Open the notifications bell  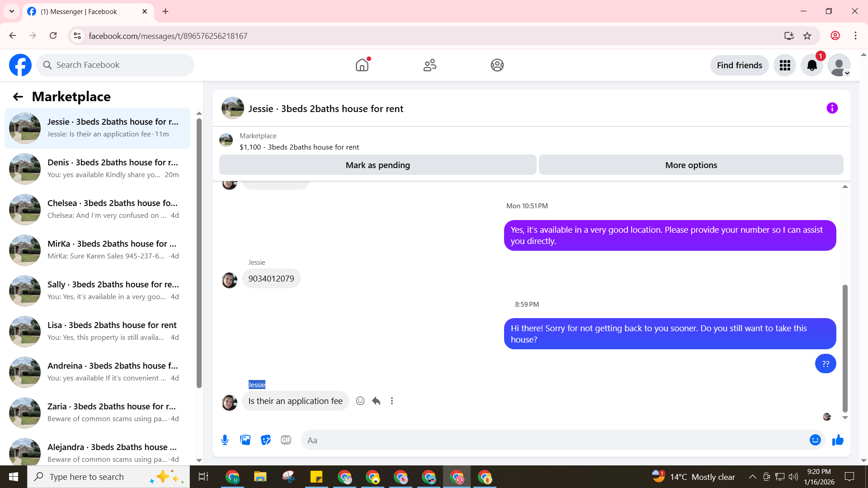pyautogui.click(x=812, y=66)
